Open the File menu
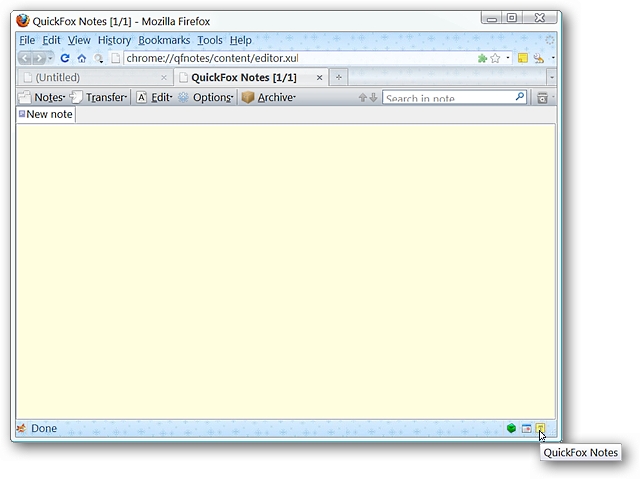Image resolution: width=640 pixels, height=479 pixels. point(27,40)
